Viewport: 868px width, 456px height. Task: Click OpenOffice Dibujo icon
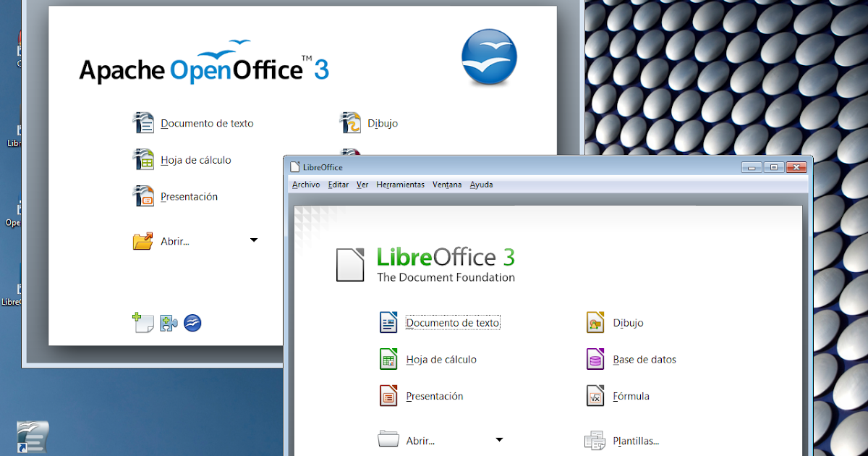350,123
